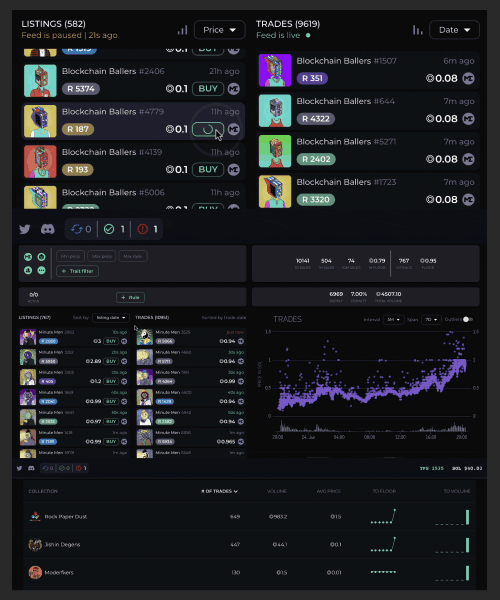Click the pending transactions sync icon showing 0
This screenshot has width=500, height=600.
pos(77,229)
